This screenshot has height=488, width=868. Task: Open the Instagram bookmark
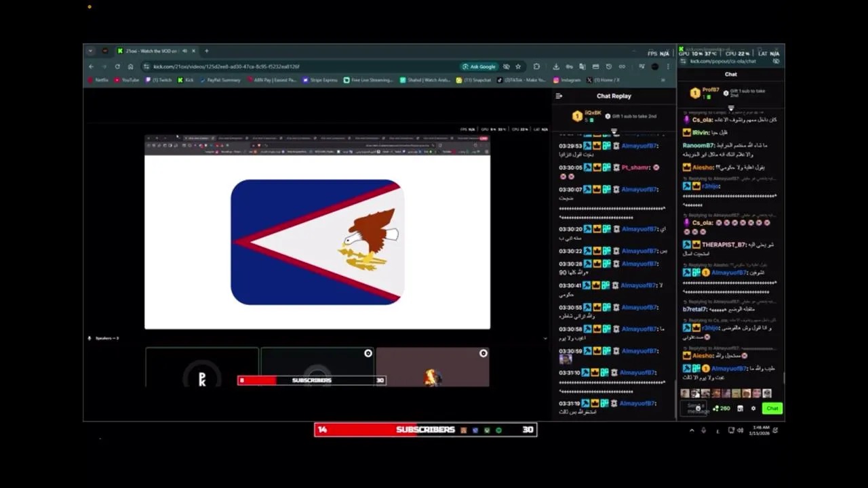click(x=567, y=80)
